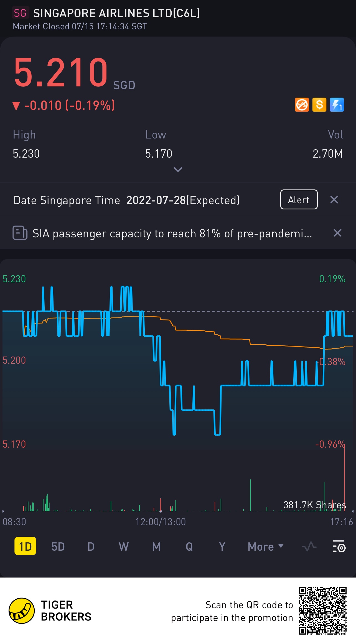This screenshot has height=644, width=356.
Task: Tap the QR code for the promotion
Action: click(x=323, y=610)
